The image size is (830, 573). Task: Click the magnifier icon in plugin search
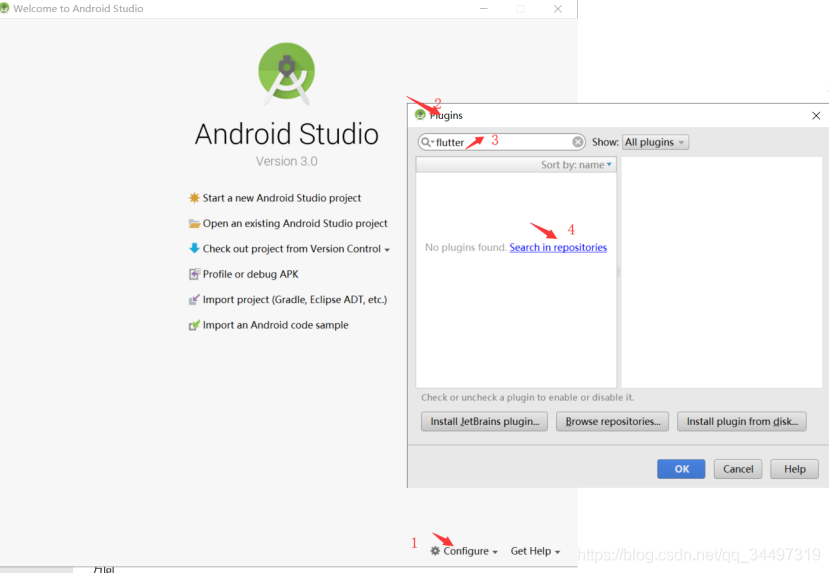tap(427, 142)
